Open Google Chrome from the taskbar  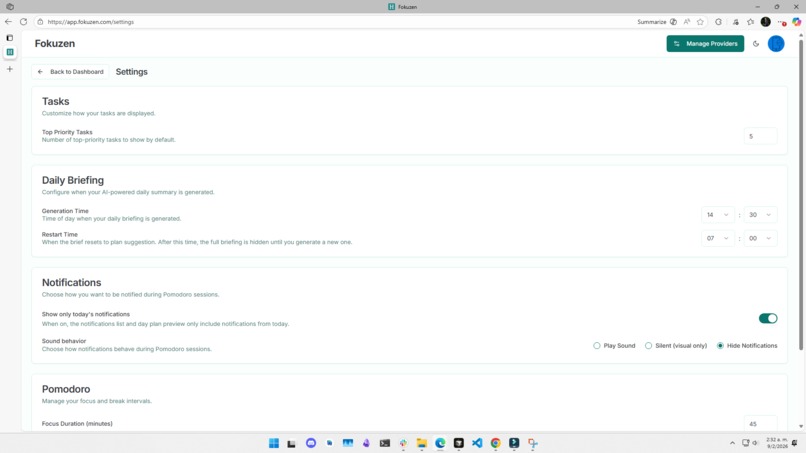point(496,443)
